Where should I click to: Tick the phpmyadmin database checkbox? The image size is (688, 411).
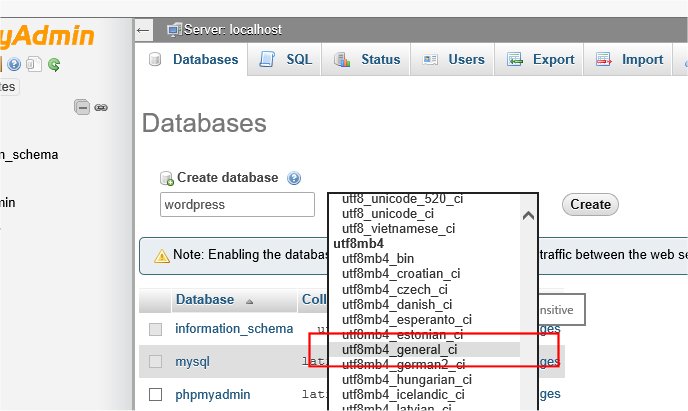[155, 394]
